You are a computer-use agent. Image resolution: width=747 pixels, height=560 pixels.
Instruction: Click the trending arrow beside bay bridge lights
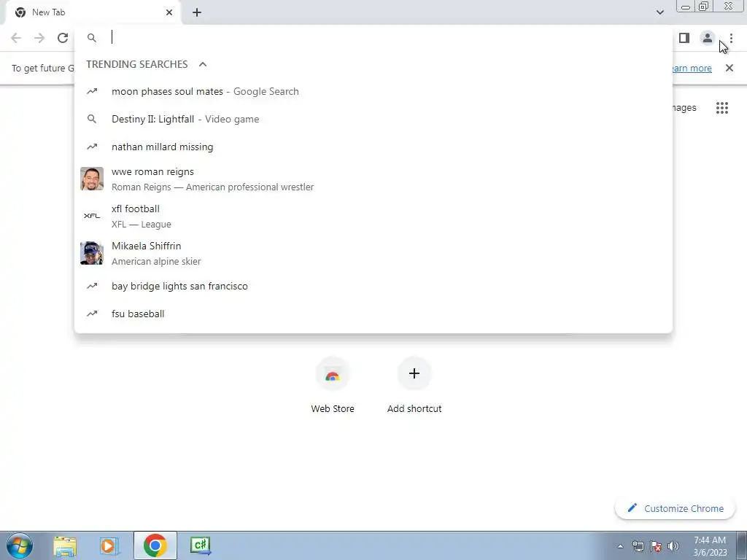pyautogui.click(x=92, y=286)
